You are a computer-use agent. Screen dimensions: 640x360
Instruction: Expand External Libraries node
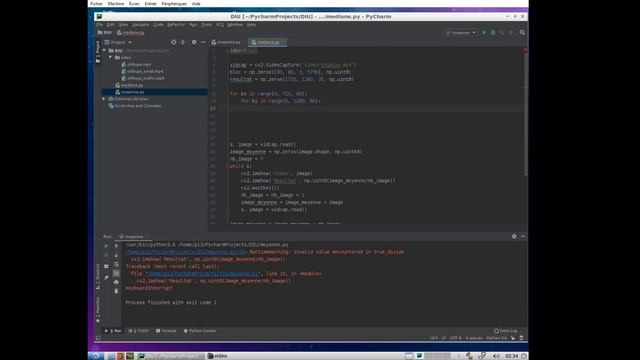click(x=104, y=99)
